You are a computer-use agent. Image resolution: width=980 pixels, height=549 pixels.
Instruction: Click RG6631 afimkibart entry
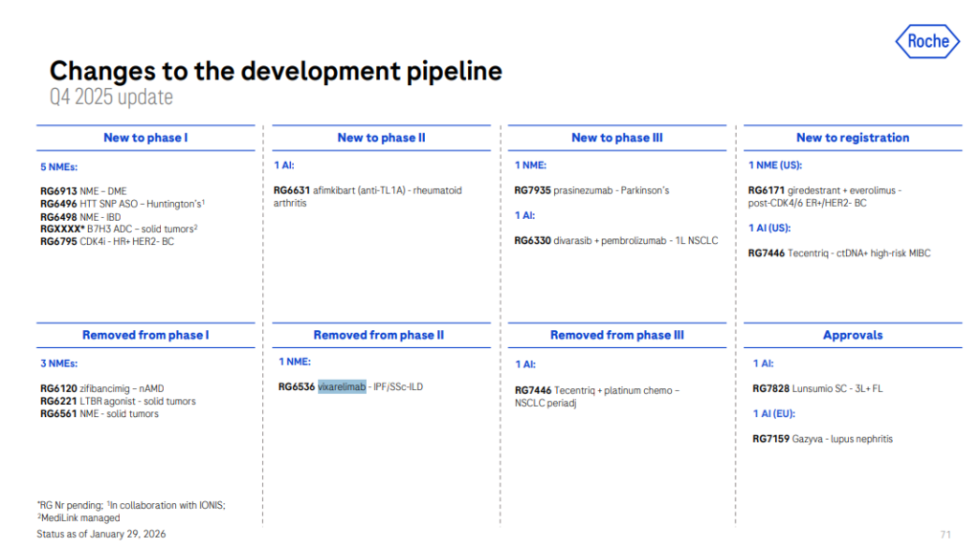click(367, 191)
